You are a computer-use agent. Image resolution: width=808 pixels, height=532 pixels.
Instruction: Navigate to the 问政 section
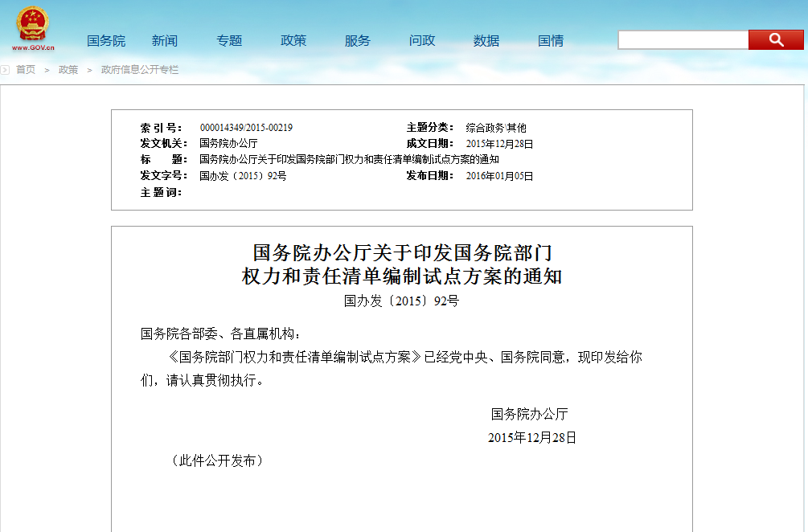point(422,41)
